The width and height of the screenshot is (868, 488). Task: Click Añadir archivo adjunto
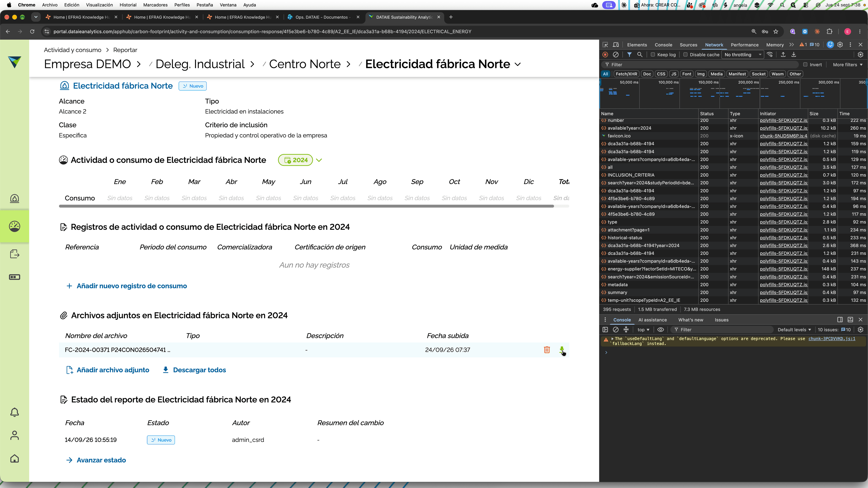tap(108, 370)
